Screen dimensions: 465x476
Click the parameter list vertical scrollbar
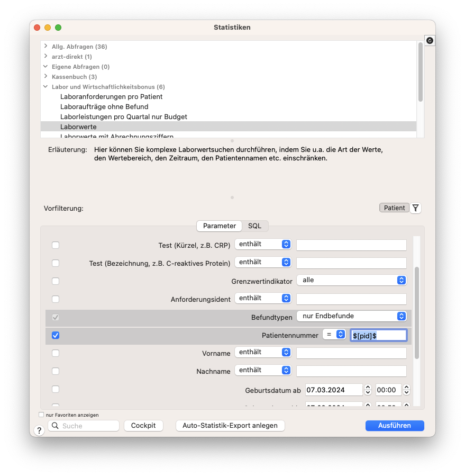coord(417,313)
